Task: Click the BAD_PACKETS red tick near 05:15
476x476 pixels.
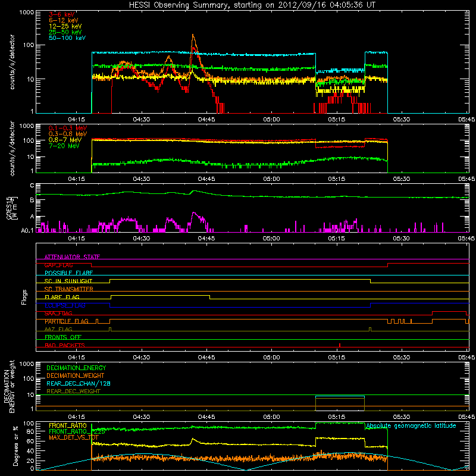Action: pos(340,345)
